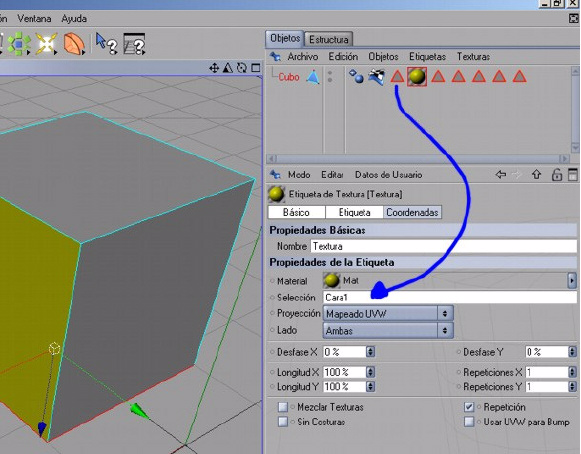Adjust the Repeticiones X spinner arrows

572,372
